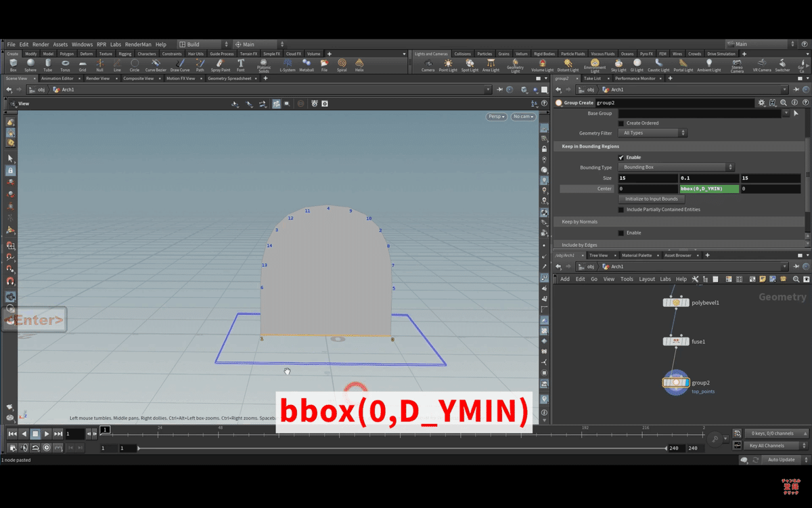Select the Font shelf tool
The width and height of the screenshot is (812, 508).
coord(241,65)
